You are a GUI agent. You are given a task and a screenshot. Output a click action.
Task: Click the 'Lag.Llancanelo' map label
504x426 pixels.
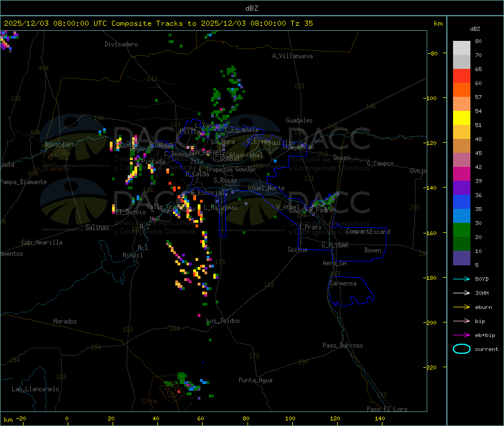(x=35, y=389)
